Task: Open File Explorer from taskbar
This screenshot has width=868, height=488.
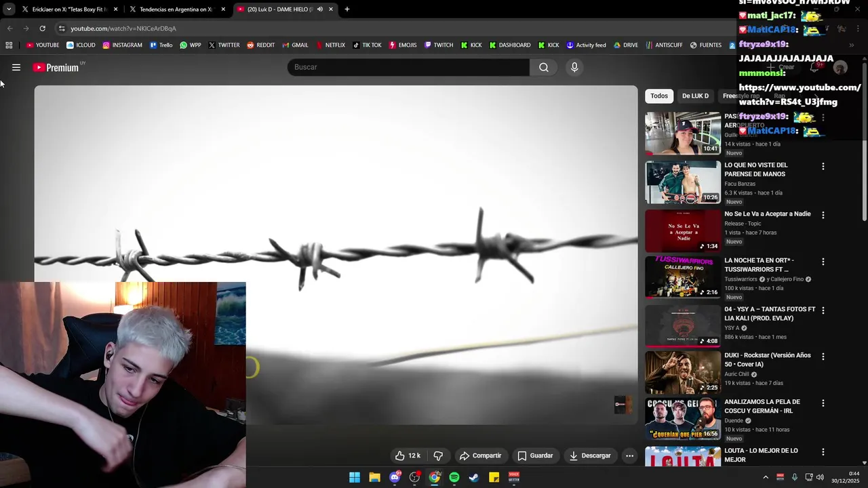Action: 374,477
